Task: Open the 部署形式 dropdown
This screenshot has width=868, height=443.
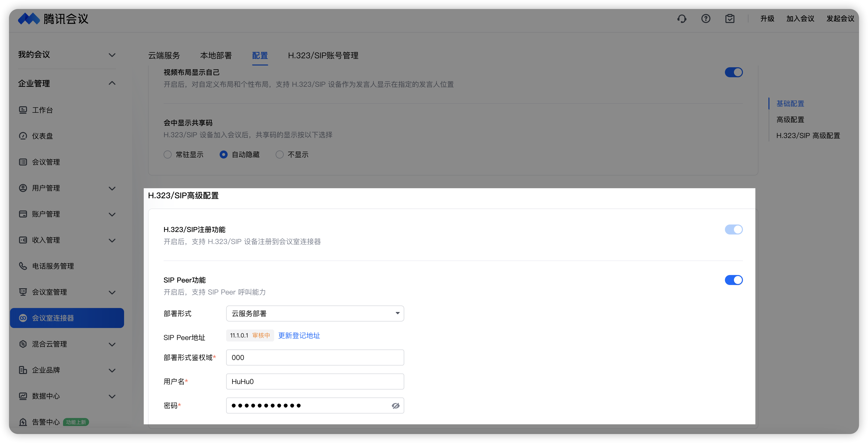Action: 315,313
